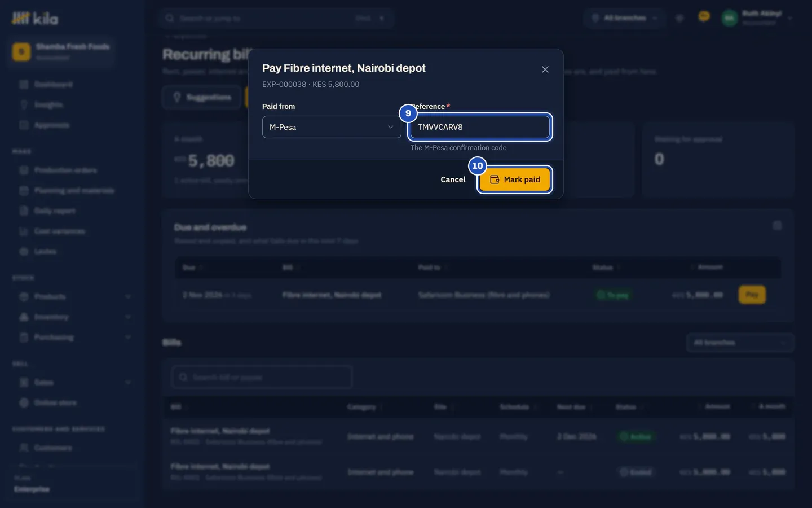The image size is (812, 508).
Task: Open the All branches selector in header
Action: (624, 18)
